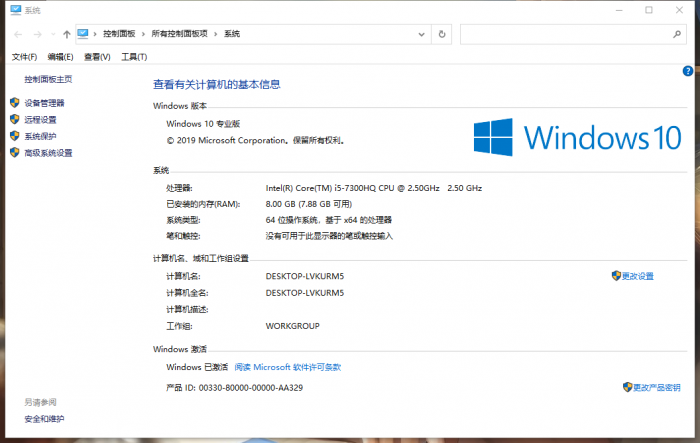Expand the address bar history dropdown
The width and height of the screenshot is (700, 443).
coord(422,34)
